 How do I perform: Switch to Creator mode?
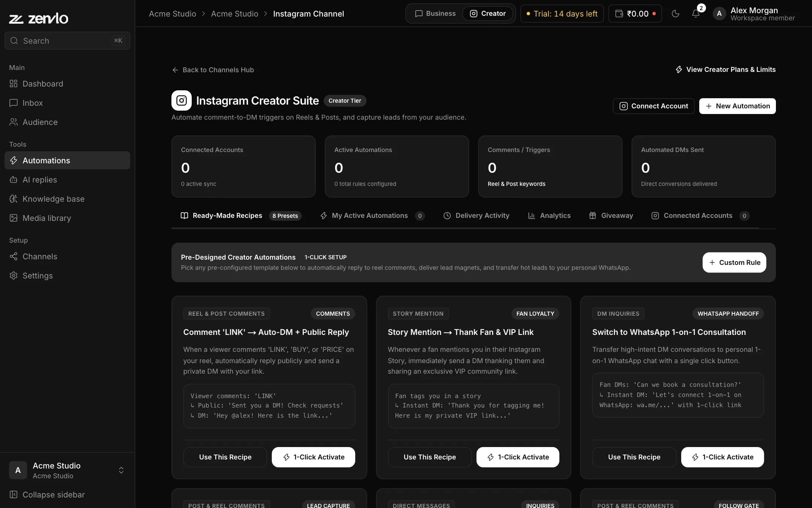(x=488, y=14)
